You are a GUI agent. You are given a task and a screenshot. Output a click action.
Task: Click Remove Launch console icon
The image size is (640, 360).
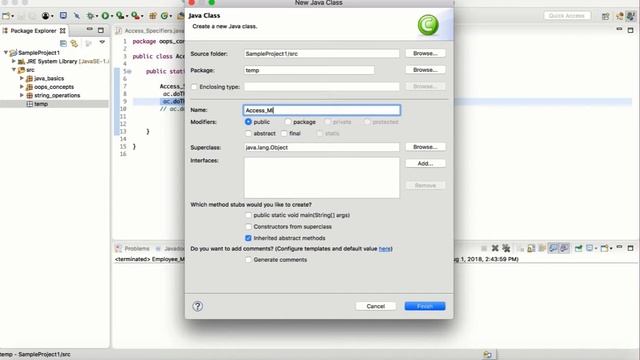point(495,248)
